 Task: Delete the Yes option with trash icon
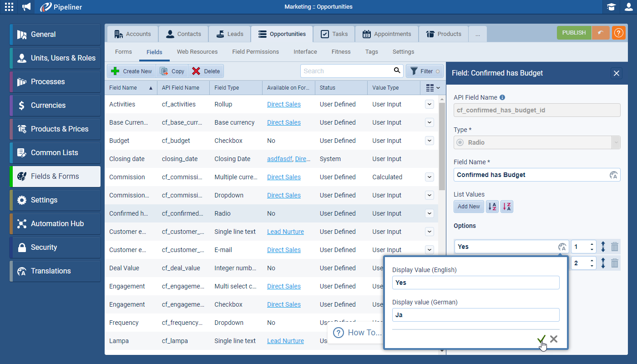point(614,246)
